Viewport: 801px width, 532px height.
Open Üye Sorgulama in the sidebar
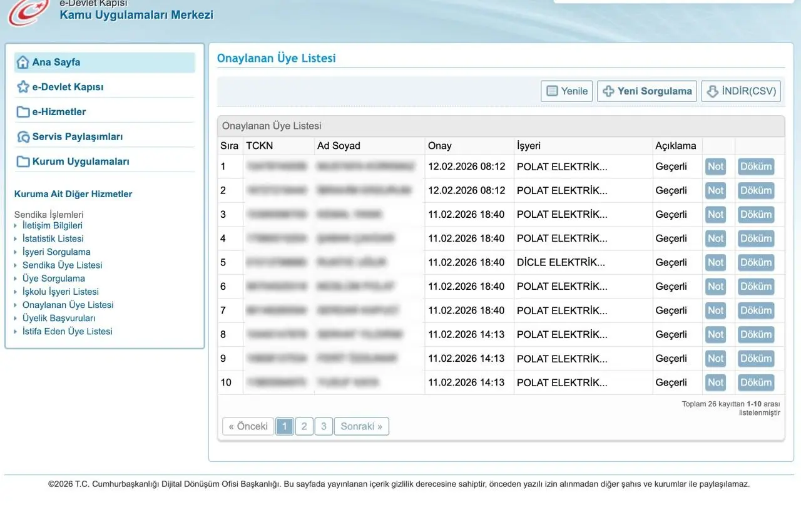tap(54, 279)
